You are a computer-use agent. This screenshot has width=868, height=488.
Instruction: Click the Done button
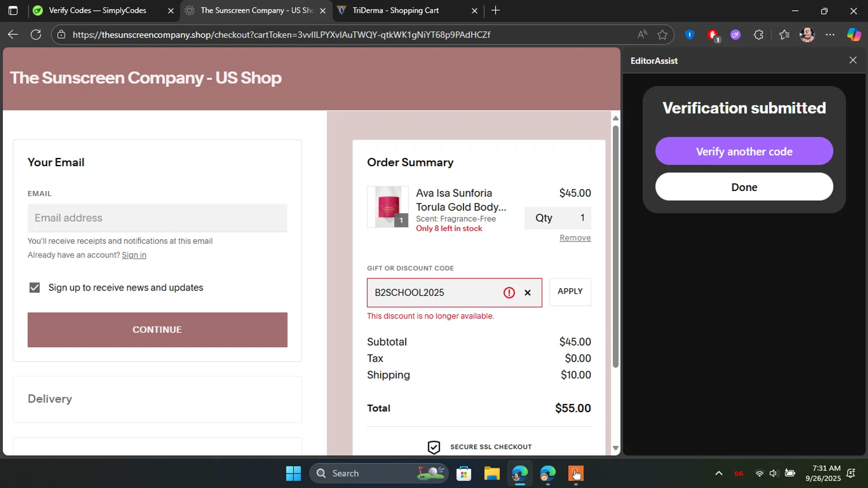point(744,187)
